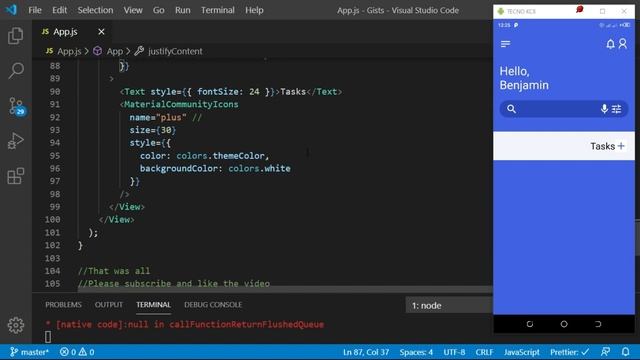Image resolution: width=640 pixels, height=360 pixels.
Task: Open the Help menu
Action: pyautogui.click(x=254, y=10)
